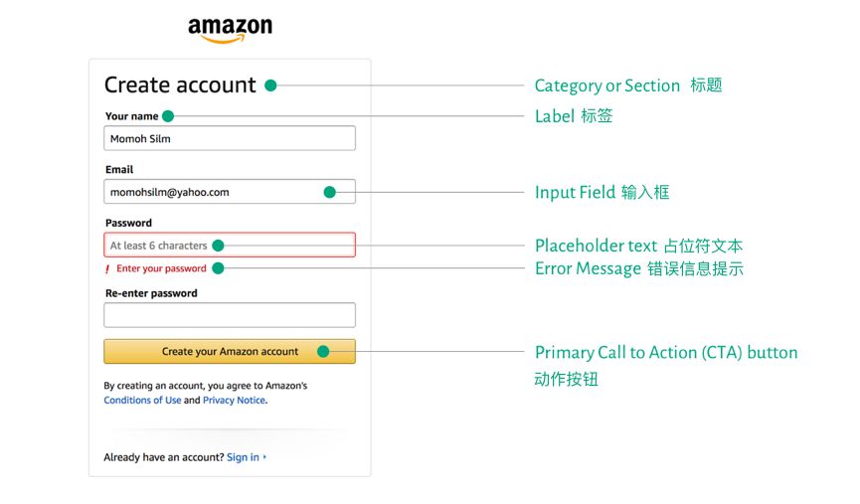Click the small arrow after Sign in
This screenshot has width=860, height=504.
(x=264, y=457)
